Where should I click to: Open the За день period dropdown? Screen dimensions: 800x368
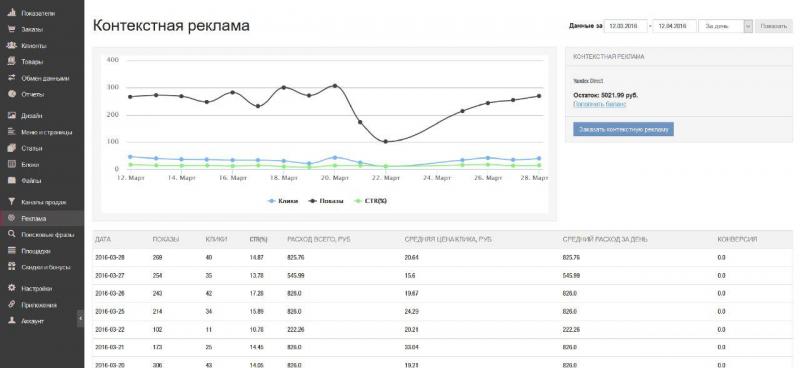[726, 26]
